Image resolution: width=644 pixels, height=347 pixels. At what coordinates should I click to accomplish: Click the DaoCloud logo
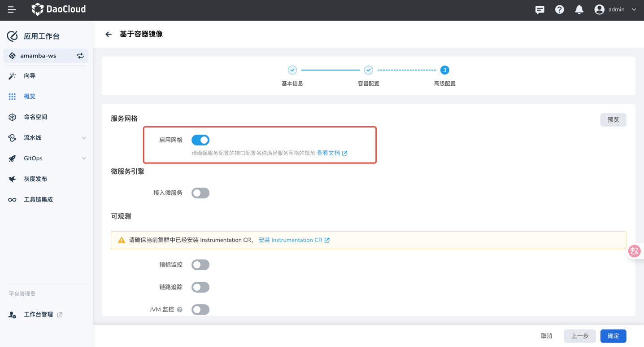point(58,9)
